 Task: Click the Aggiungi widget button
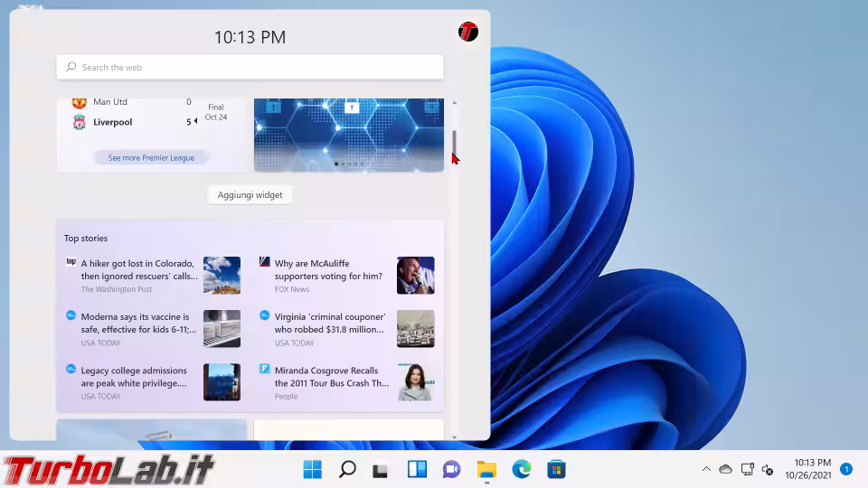[x=250, y=194]
